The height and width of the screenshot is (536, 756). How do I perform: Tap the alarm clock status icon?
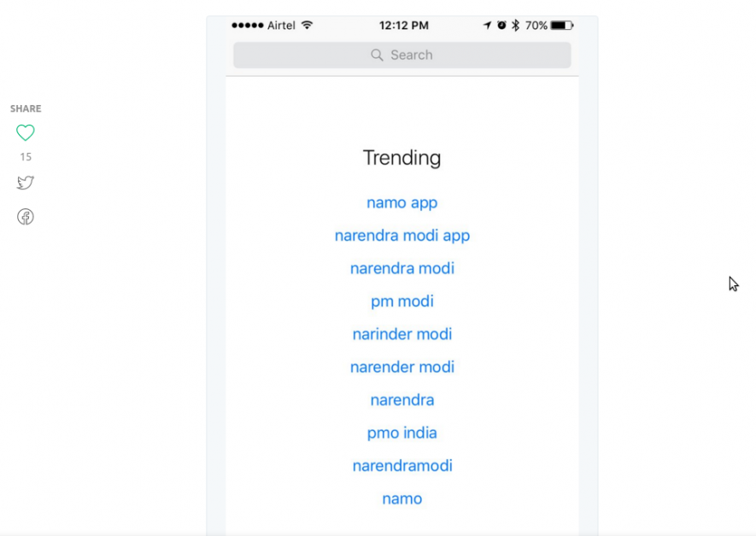pos(501,26)
